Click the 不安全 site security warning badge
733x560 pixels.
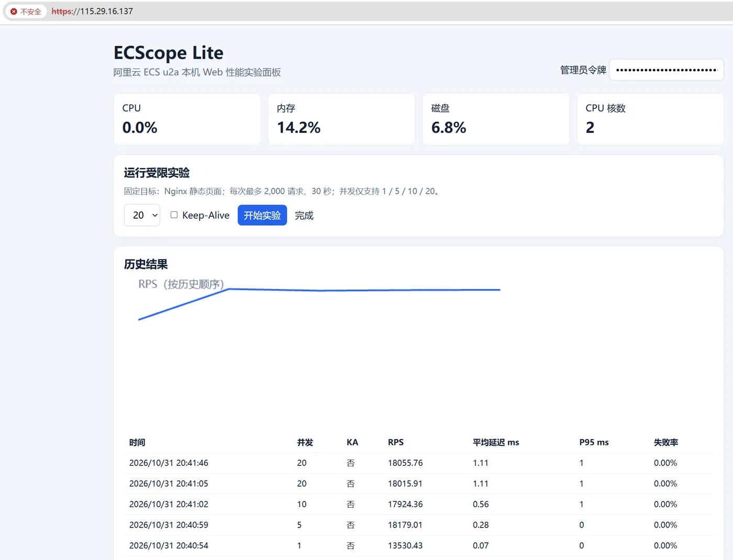pos(26,12)
